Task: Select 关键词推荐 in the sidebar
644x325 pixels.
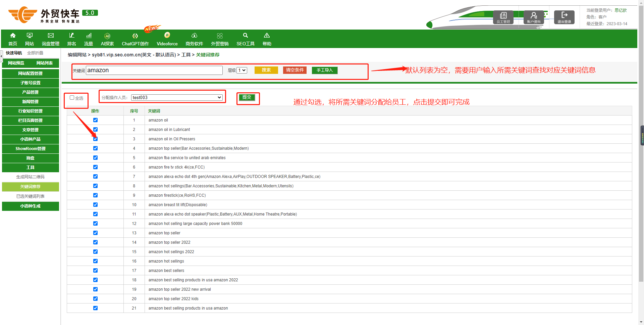Action: (x=31, y=187)
